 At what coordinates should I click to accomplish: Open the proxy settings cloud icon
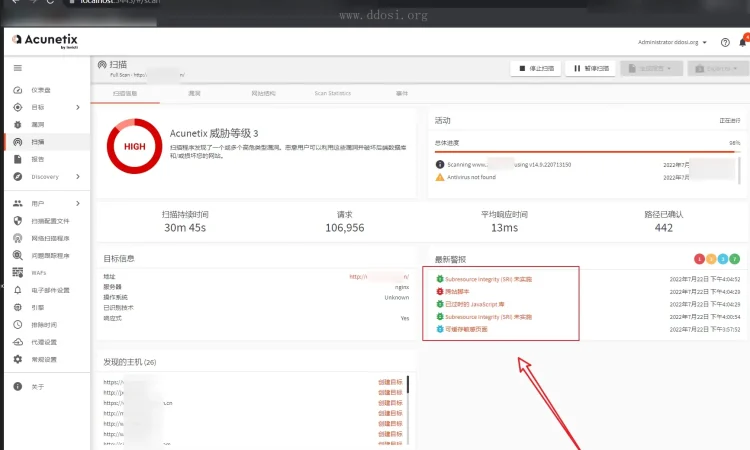(x=18, y=341)
